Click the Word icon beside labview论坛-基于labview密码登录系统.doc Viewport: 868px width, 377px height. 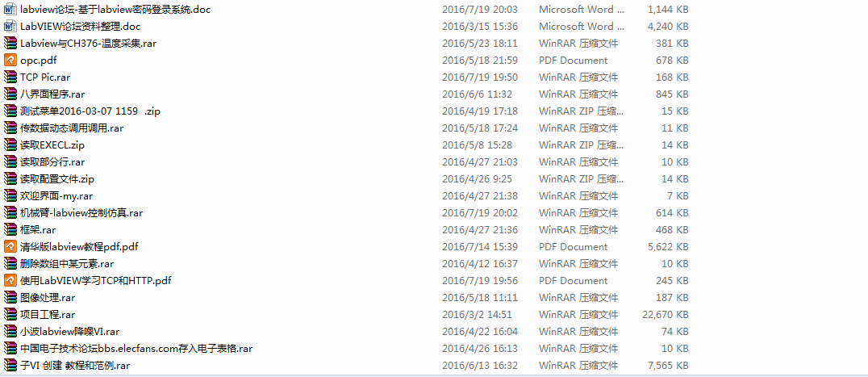10,10
